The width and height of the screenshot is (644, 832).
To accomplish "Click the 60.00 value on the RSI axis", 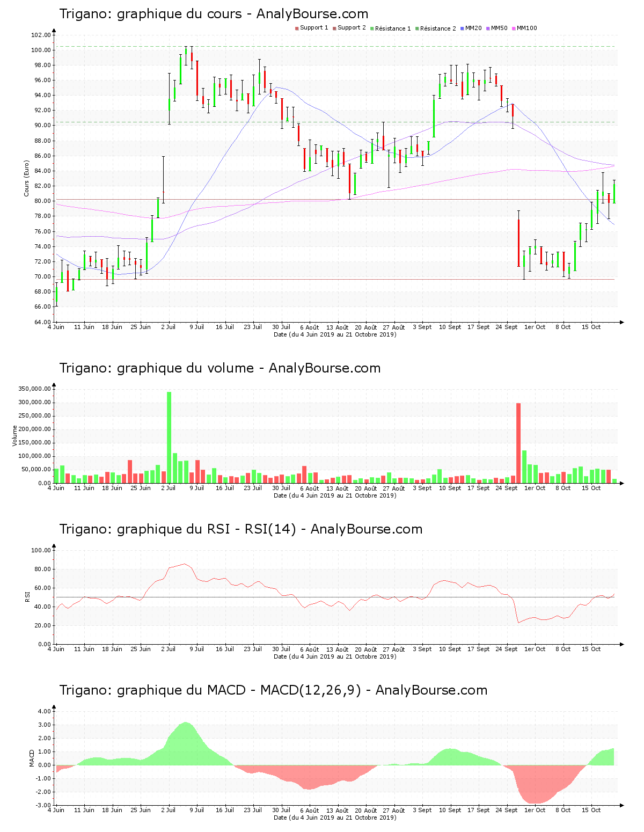I will pos(42,588).
